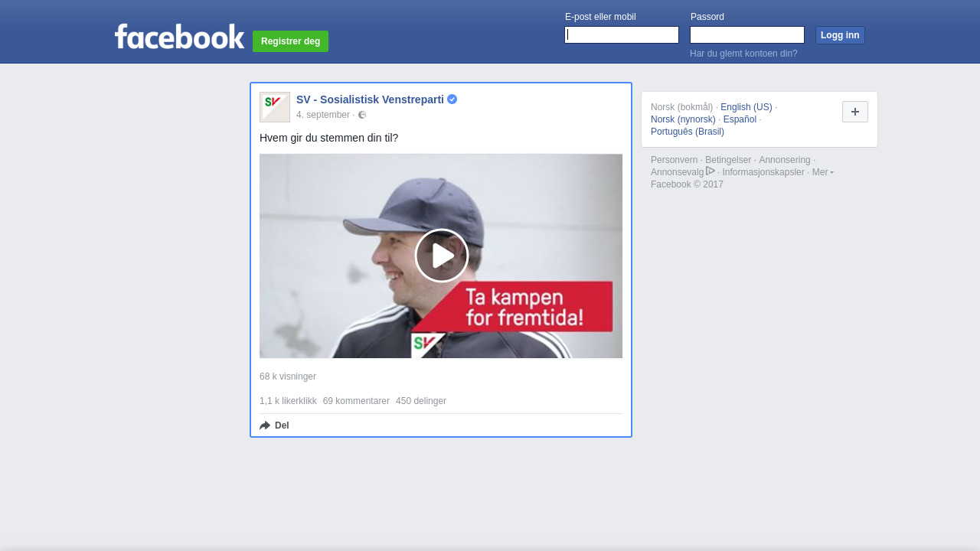Image resolution: width=980 pixels, height=551 pixels.
Task: Click the plus button to add language
Action: 855,112
